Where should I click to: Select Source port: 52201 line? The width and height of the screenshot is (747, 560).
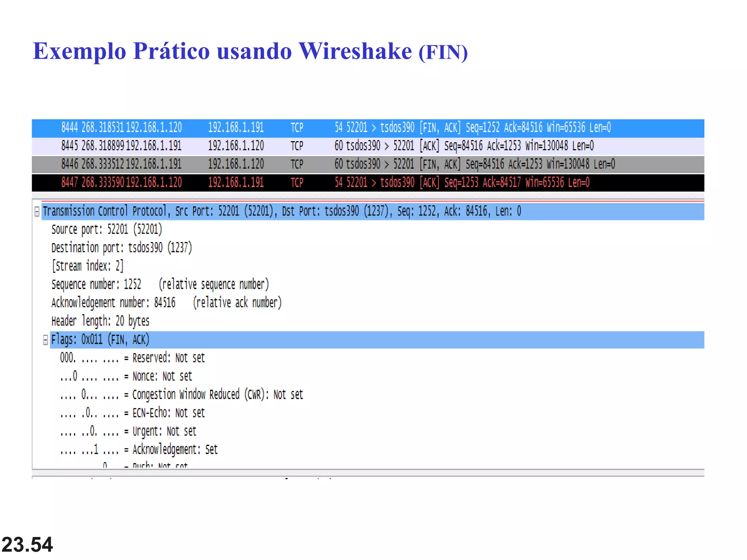(x=107, y=230)
